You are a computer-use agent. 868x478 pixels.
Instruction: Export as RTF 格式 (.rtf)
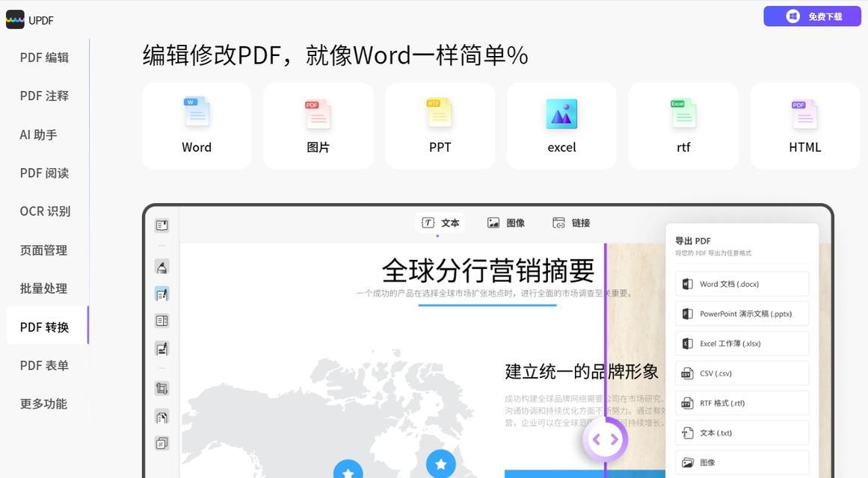[742, 403]
